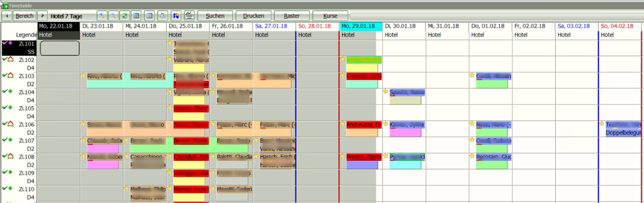The image size is (644, 203).
Task: Go to previous period with left arrow
Action: (x=7, y=16)
